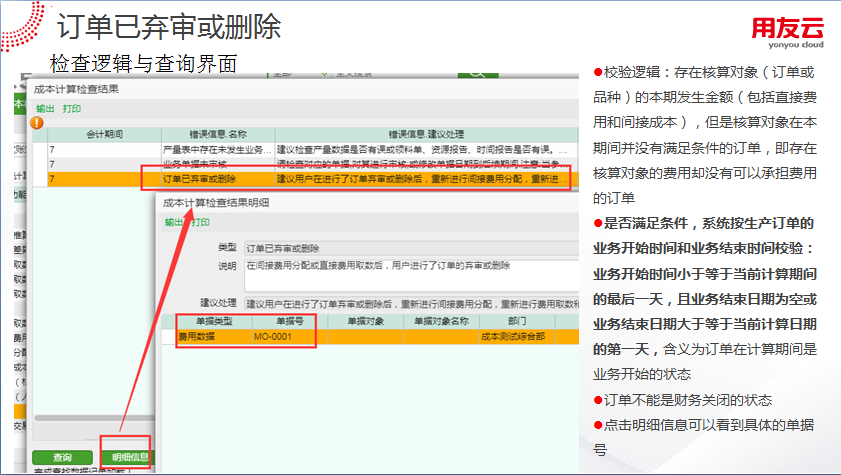
Task: Click the 单据号 column header
Action: [282, 321]
